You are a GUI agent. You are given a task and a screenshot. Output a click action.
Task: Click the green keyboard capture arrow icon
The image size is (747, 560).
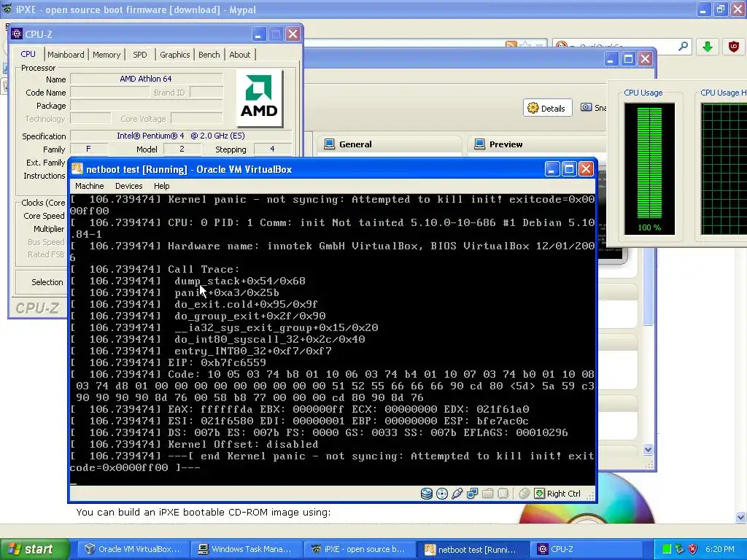[x=539, y=494]
